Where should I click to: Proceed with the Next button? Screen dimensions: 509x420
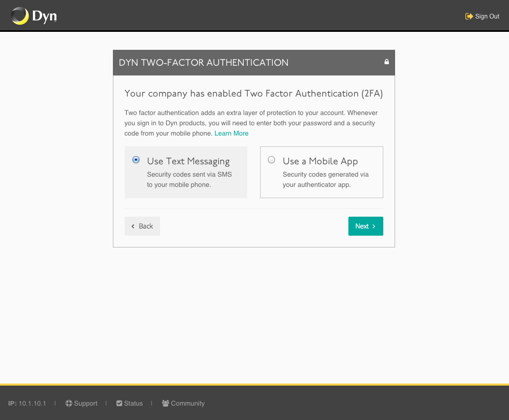coord(365,226)
